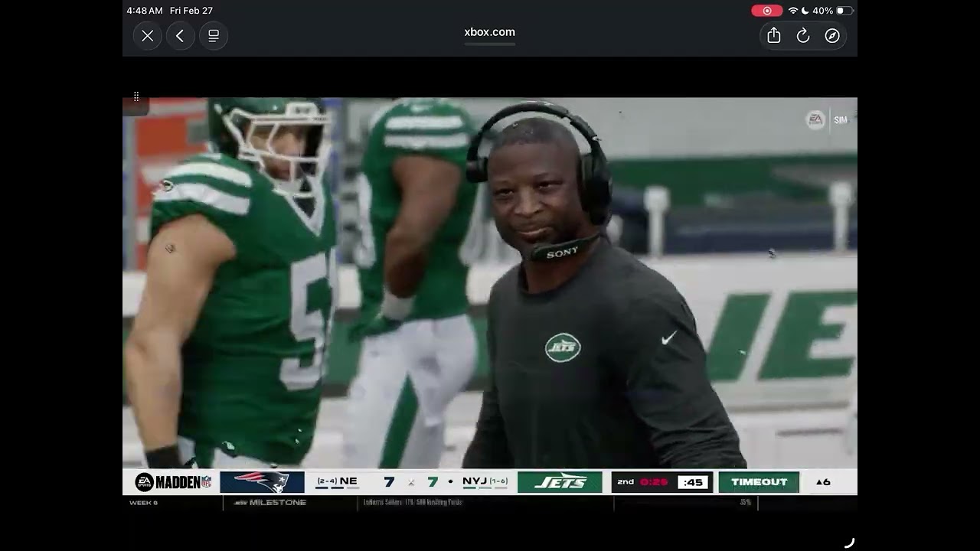Click the 2nd quarter indicator

[626, 482]
